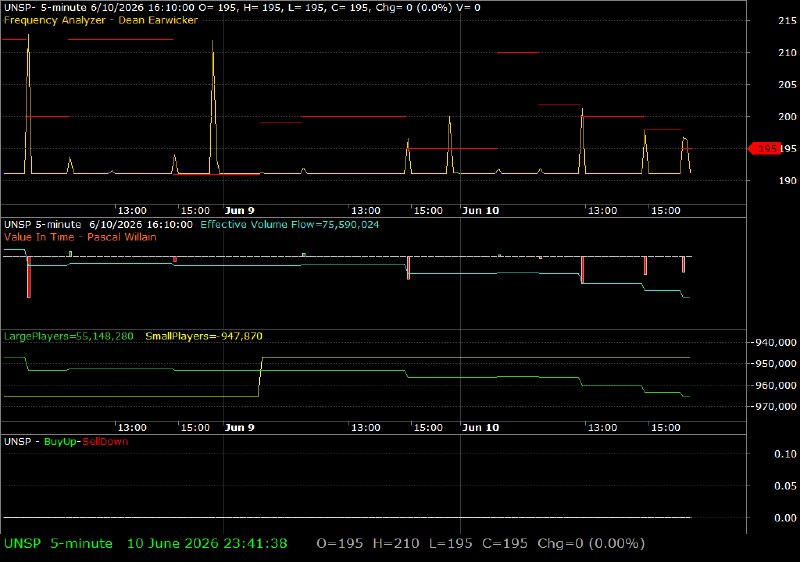Click the top chart header UNSP- 5-minute text
The image size is (800, 562).
pos(45,8)
